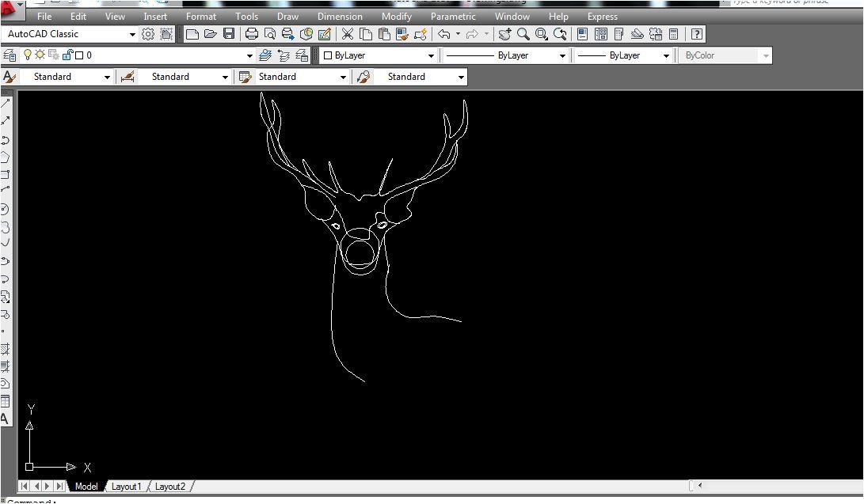864x504 pixels.
Task: Select the Zoom Window tool
Action: [x=541, y=34]
